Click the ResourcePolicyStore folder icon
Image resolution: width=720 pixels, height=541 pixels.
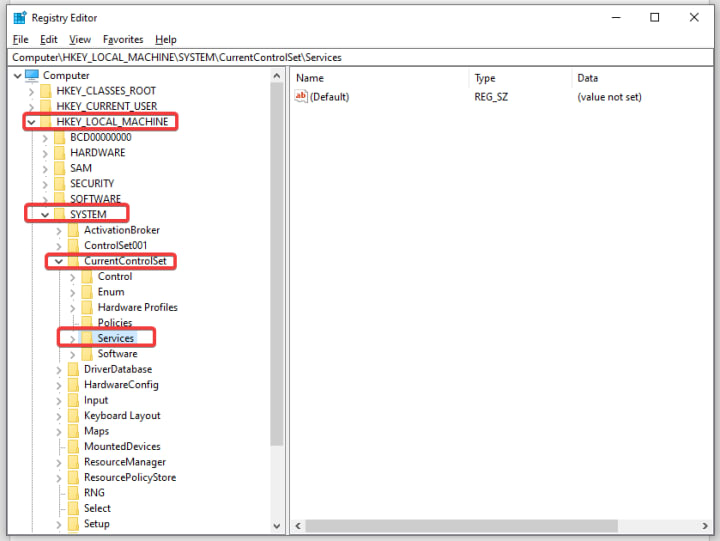click(73, 478)
